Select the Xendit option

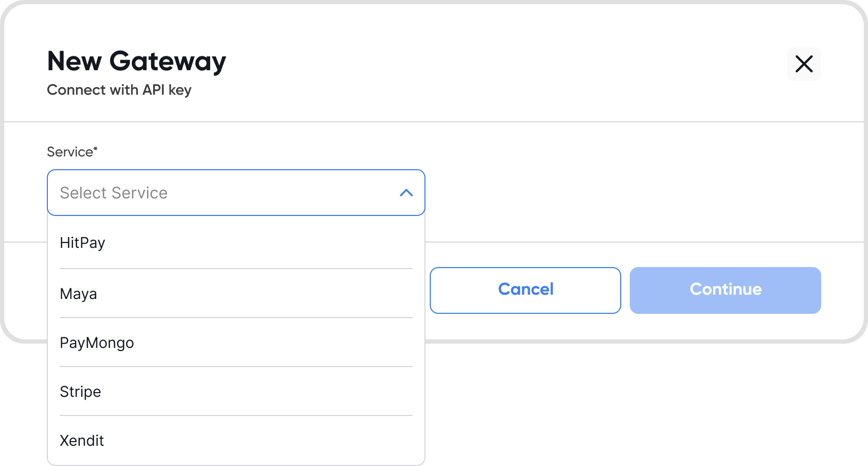tap(236, 440)
